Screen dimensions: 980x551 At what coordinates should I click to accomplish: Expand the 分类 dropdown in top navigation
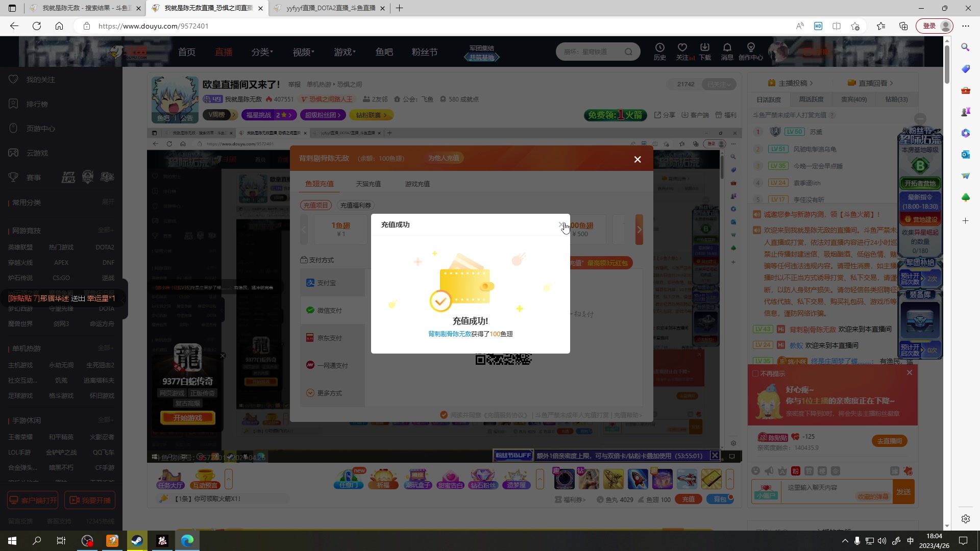(262, 52)
